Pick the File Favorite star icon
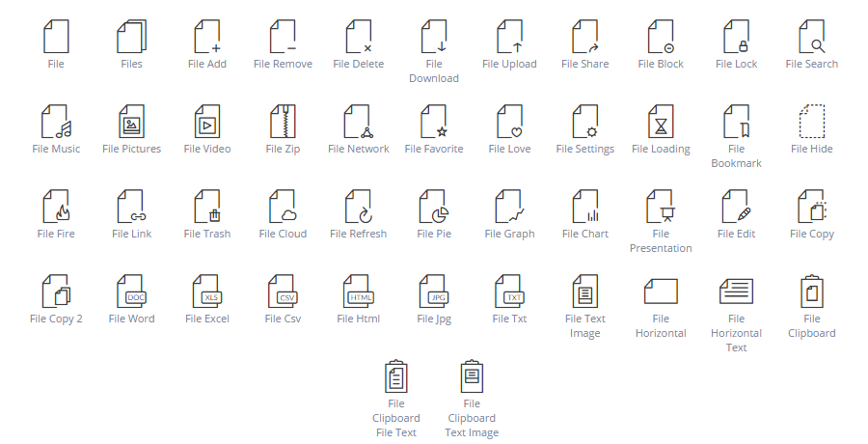The width and height of the screenshot is (868, 444). 434,122
